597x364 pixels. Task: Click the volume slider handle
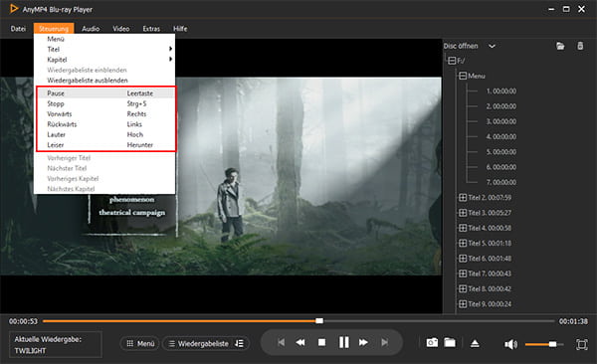pos(552,344)
